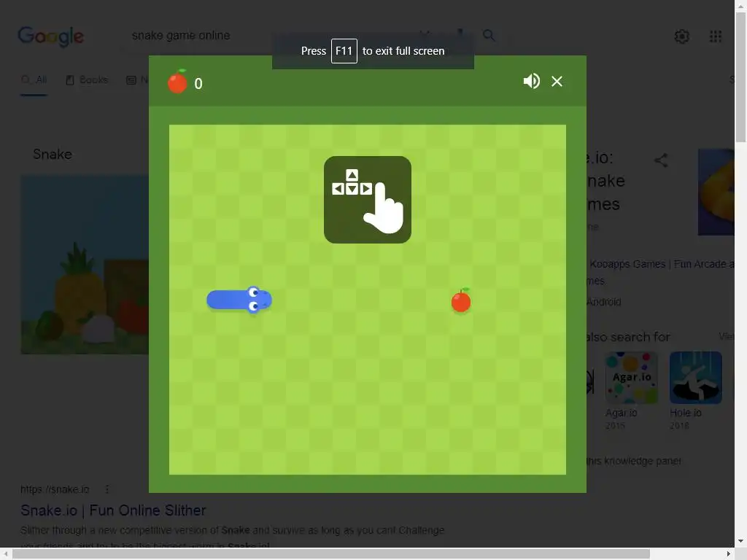Open the Agar.io thumbnail

click(x=631, y=378)
